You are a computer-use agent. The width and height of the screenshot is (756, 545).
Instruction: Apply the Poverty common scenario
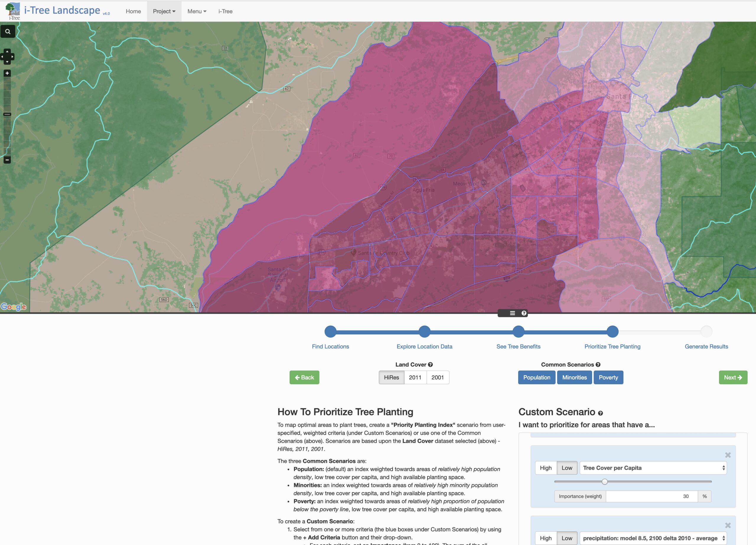point(608,377)
